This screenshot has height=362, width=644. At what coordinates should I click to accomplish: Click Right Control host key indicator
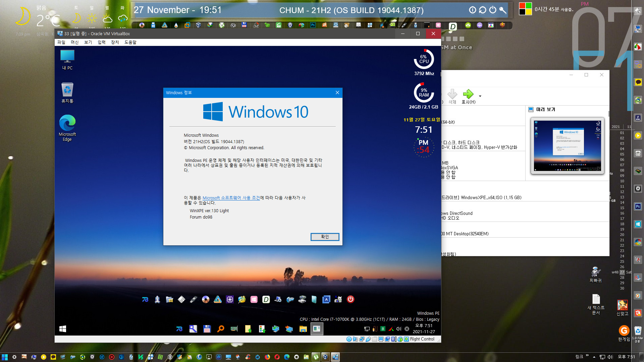[422, 339]
